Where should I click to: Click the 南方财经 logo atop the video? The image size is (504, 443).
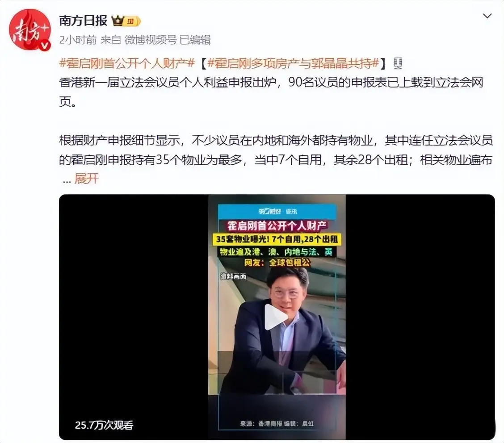277,211
